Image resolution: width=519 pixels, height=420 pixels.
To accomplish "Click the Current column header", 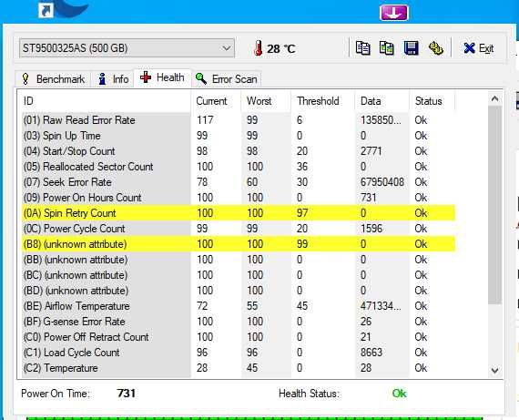I will point(216,101).
